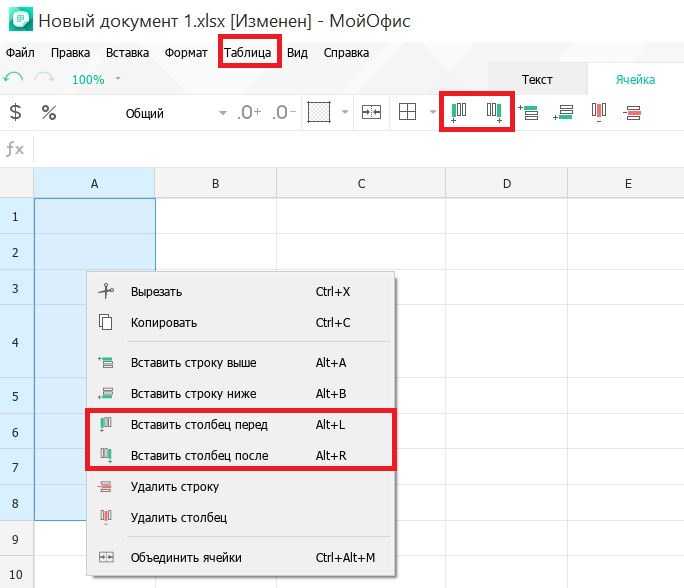
Task: Click the undo arrow icon
Action: coord(13,79)
